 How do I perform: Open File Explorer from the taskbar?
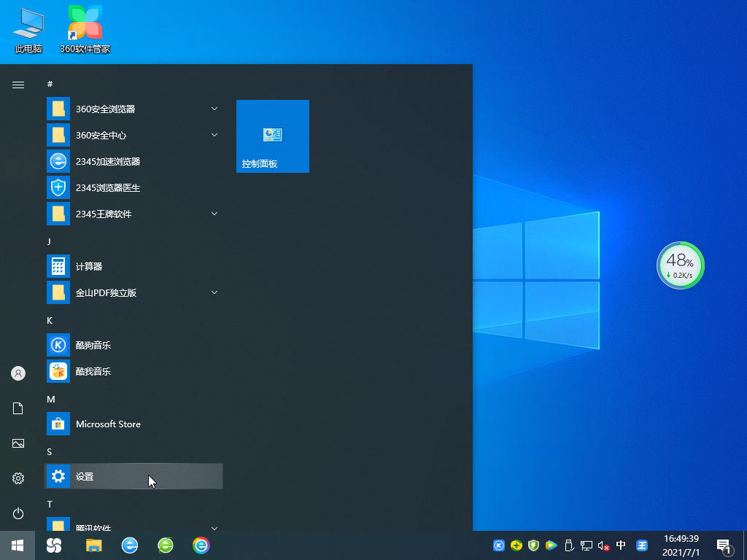point(93,545)
